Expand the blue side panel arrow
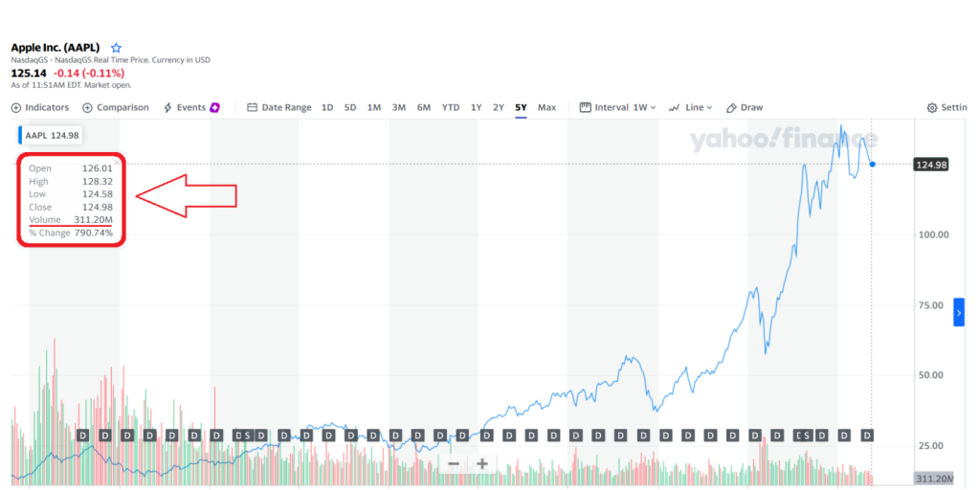Viewport: 980px width, 490px height. point(959,313)
